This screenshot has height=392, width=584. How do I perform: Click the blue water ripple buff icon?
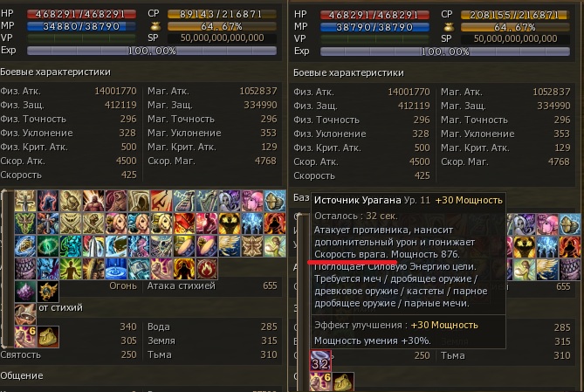(116, 269)
